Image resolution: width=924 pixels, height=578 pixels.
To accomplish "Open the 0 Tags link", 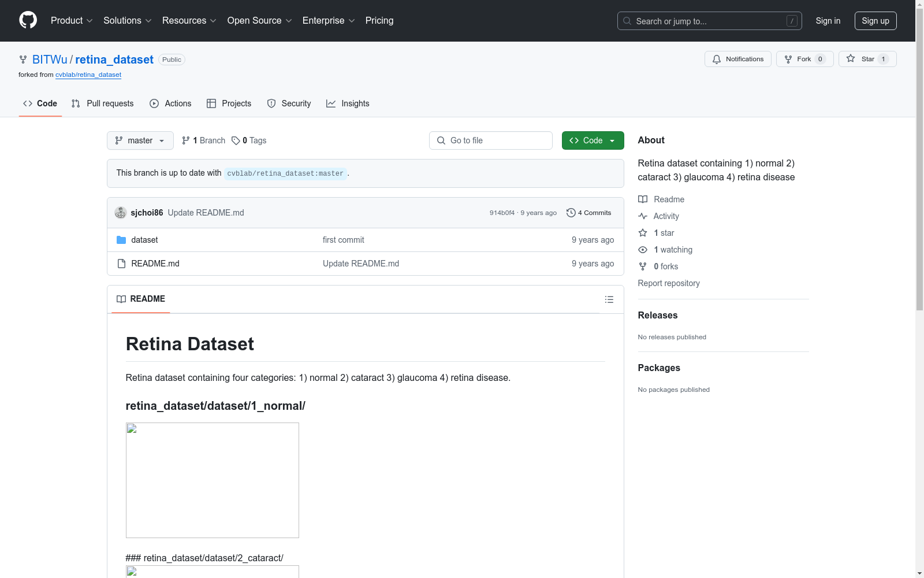I will pos(249,140).
